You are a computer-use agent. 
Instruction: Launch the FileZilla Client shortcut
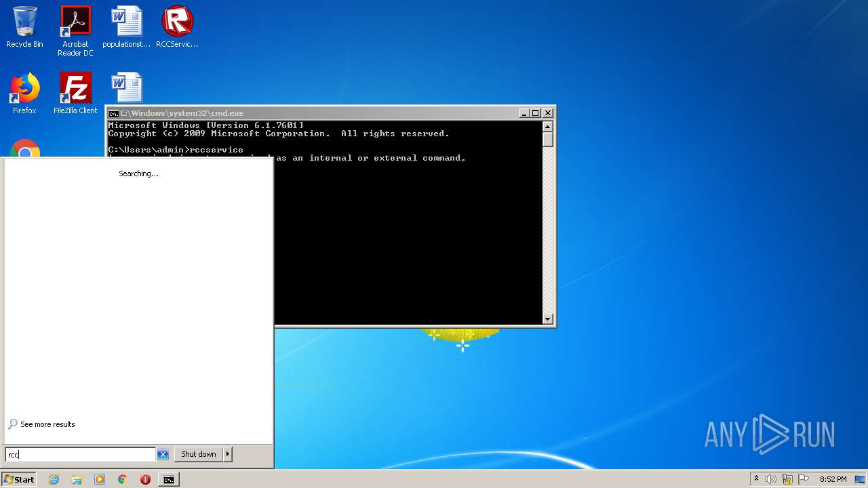(75, 94)
